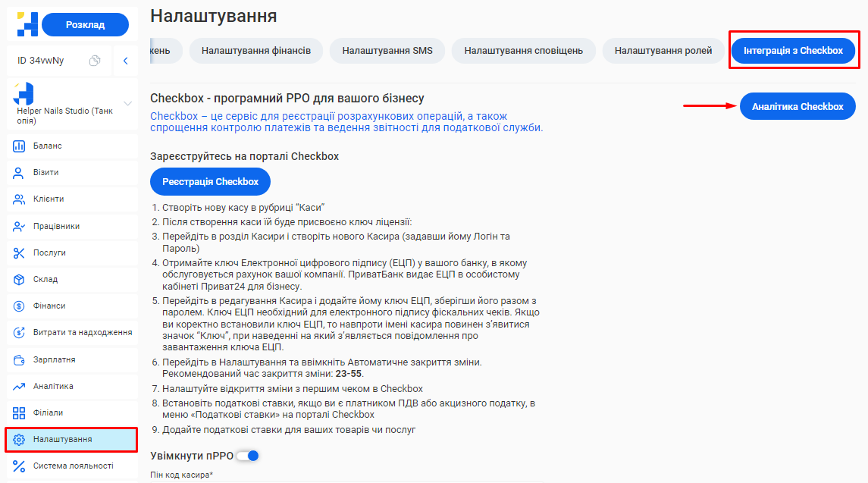This screenshot has width=868, height=483.
Task: Collapse the sidebar with the chevron arrow
Action: (125, 61)
